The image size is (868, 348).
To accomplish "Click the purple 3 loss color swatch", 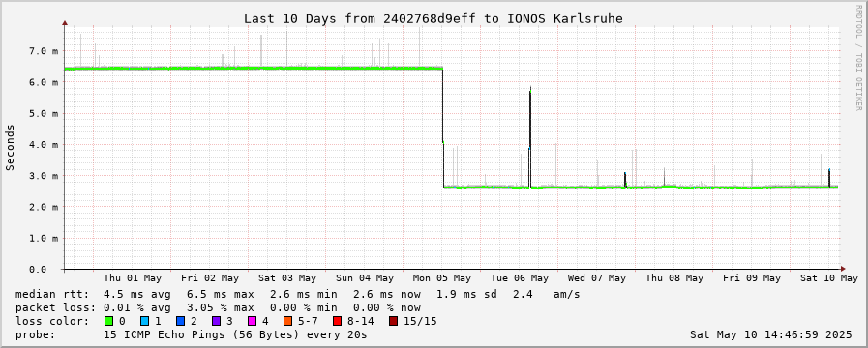I will click(216, 321).
